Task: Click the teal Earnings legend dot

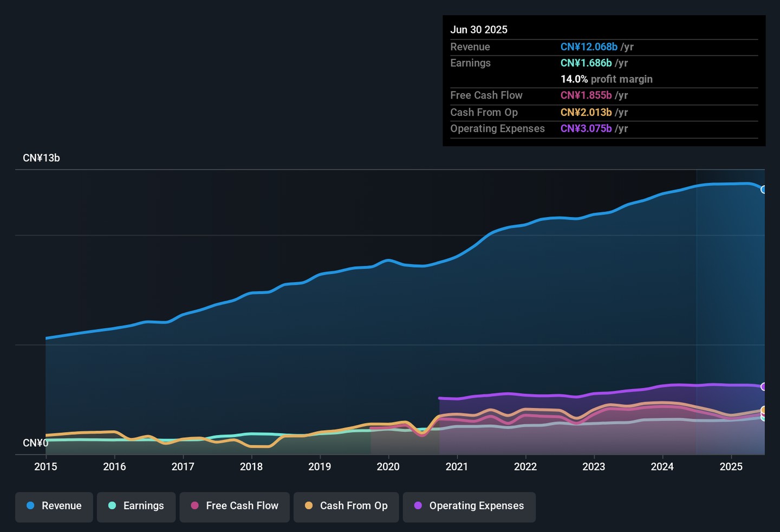Action: (x=112, y=505)
